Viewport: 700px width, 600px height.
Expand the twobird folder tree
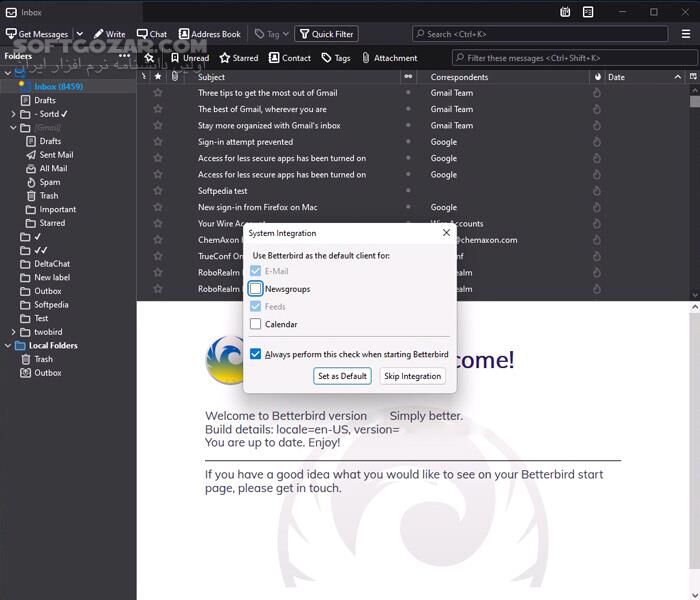point(13,332)
